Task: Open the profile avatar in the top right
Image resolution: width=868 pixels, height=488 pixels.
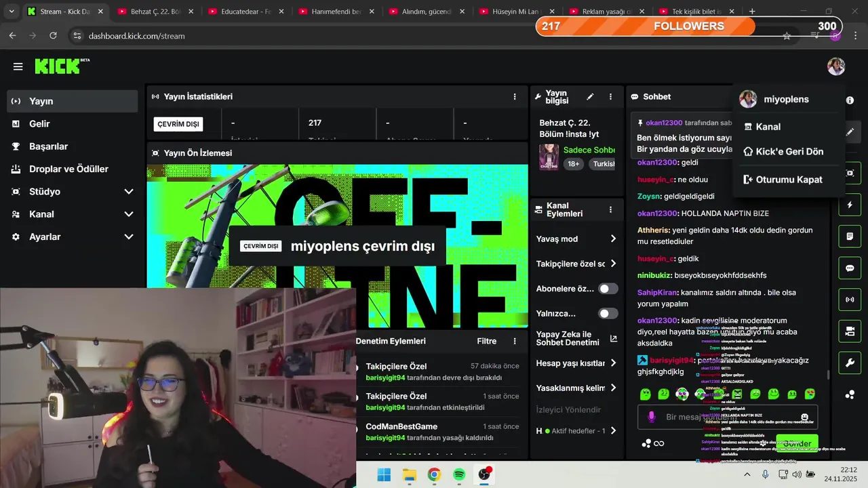Action: pos(835,66)
